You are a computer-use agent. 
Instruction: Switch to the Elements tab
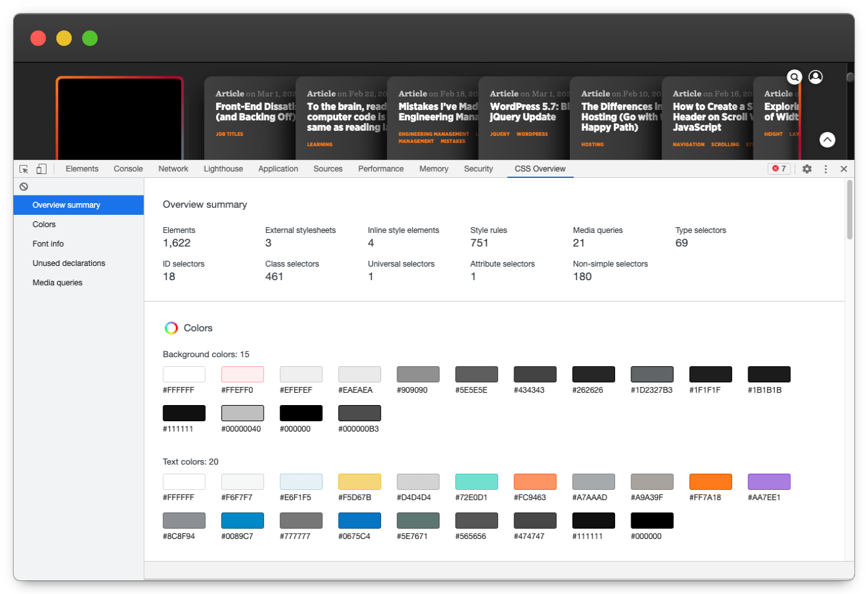point(82,169)
